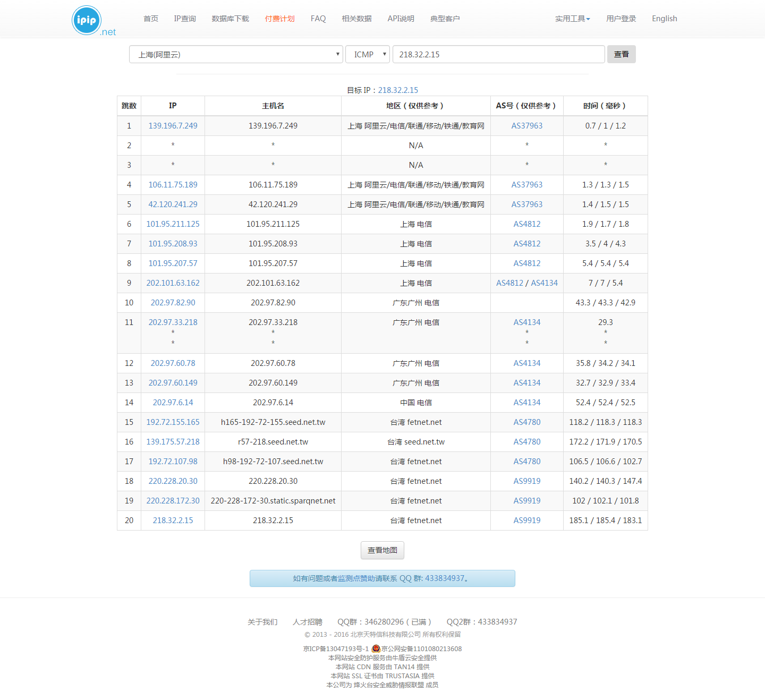Switch language to English
The image size is (765, 700).
664,19
